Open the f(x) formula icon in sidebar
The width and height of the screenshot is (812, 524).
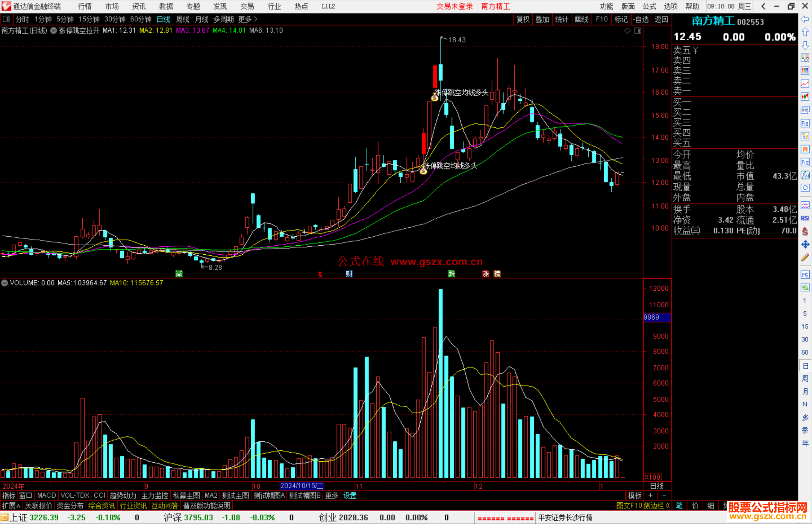pos(805,175)
